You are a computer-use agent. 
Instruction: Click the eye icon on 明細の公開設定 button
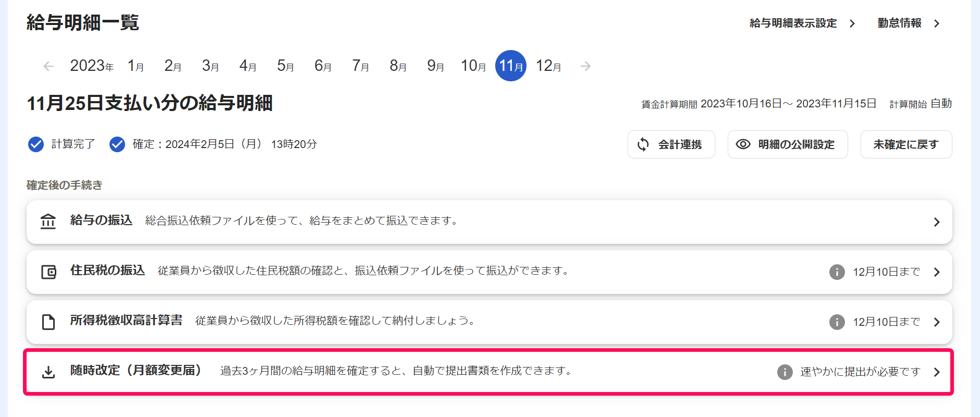(743, 144)
